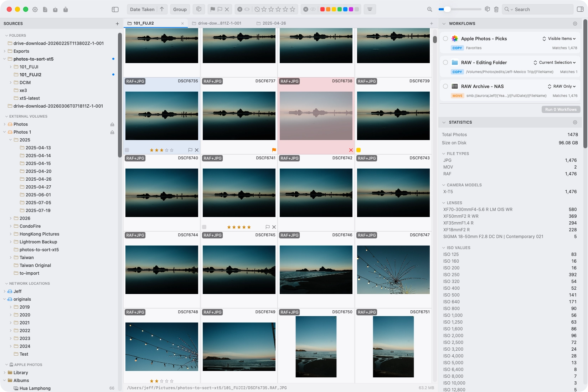Enable the RAW Archive - NAS workflow
588x392 pixels.
coord(445,86)
